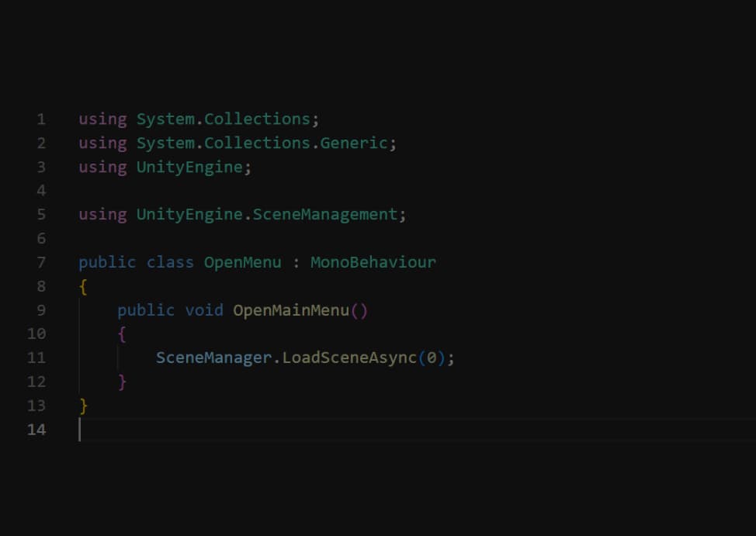This screenshot has width=756, height=536.
Task: Click the opening brace on line 10
Action: (x=122, y=334)
